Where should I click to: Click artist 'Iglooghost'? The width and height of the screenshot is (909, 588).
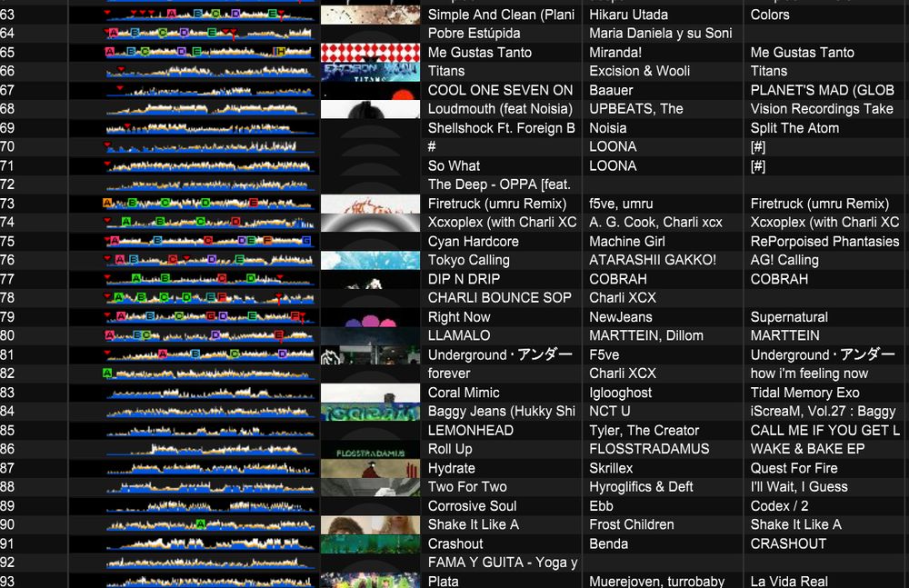tap(620, 393)
